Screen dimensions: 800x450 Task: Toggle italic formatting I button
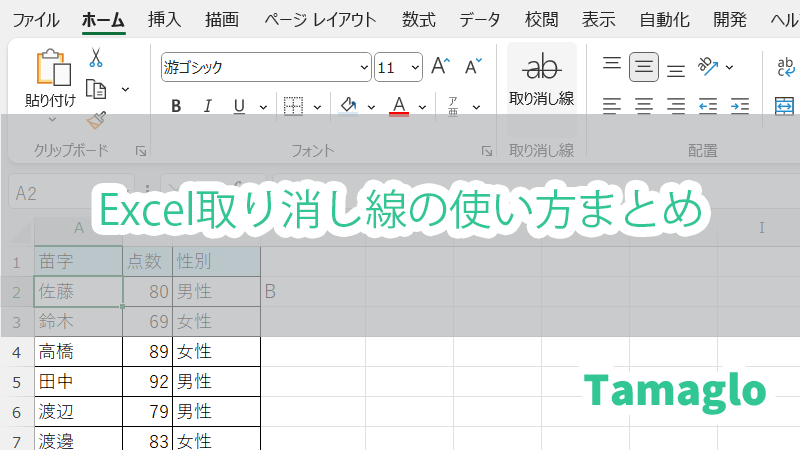point(208,105)
